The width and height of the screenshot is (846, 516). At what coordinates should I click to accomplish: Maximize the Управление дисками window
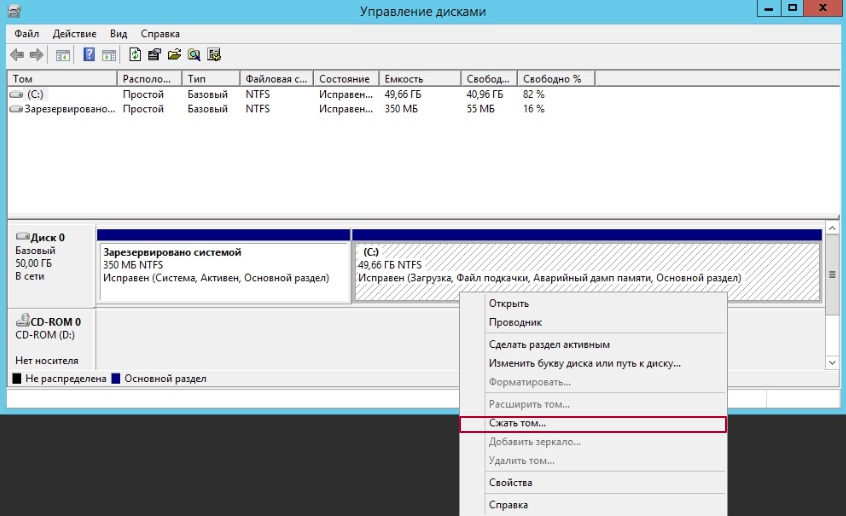tap(792, 8)
